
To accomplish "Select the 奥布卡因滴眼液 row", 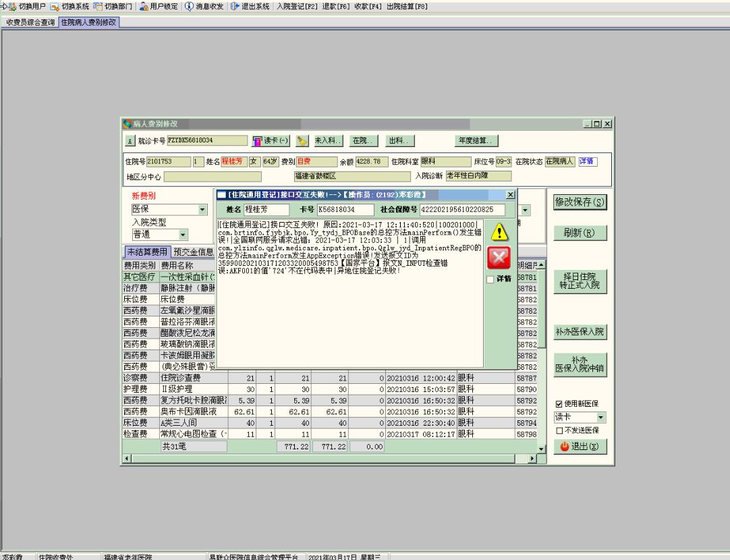I will click(x=330, y=412).
